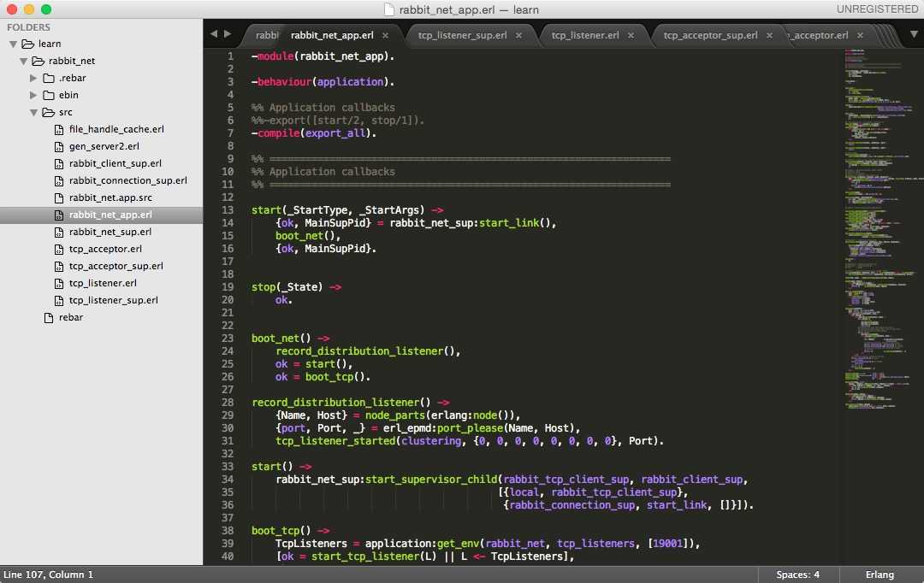Click the document icon in the title bar
The height and width of the screenshot is (583, 924).
click(389, 9)
